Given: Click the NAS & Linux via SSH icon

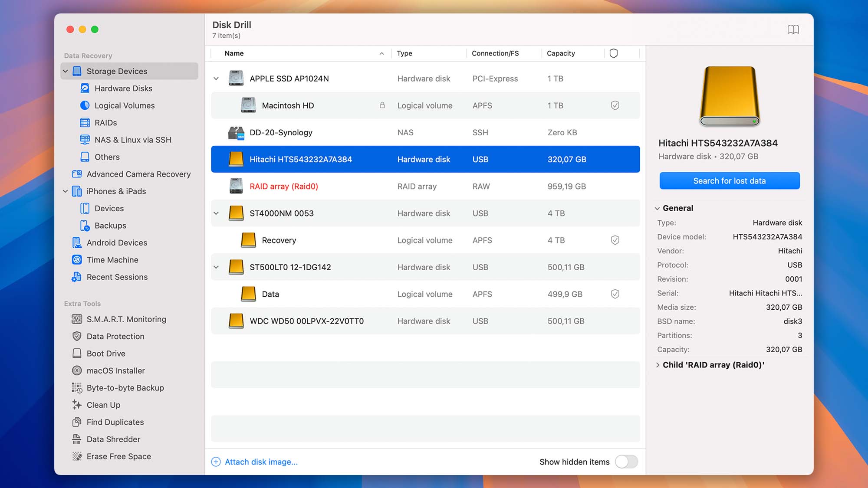Looking at the screenshot, I should pos(85,140).
